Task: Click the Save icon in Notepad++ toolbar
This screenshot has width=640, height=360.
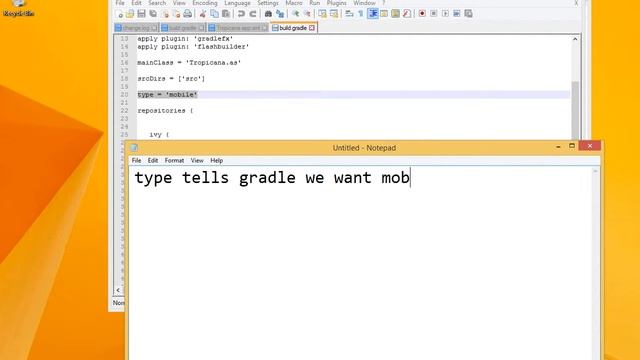Action: (141, 14)
